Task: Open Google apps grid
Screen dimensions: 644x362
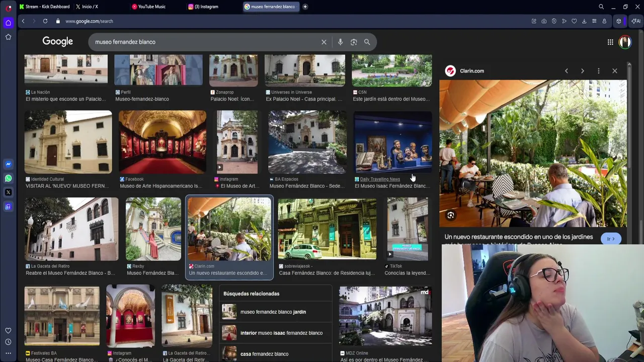Action: pyautogui.click(x=610, y=42)
